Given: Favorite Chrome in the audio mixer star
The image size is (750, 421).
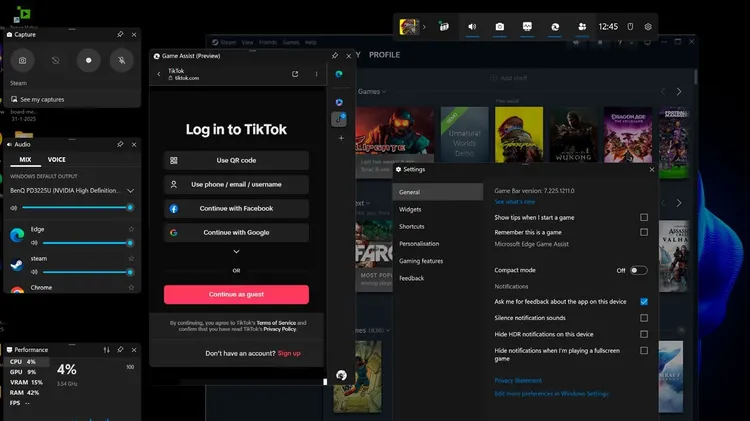Looking at the screenshot, I should [131, 288].
